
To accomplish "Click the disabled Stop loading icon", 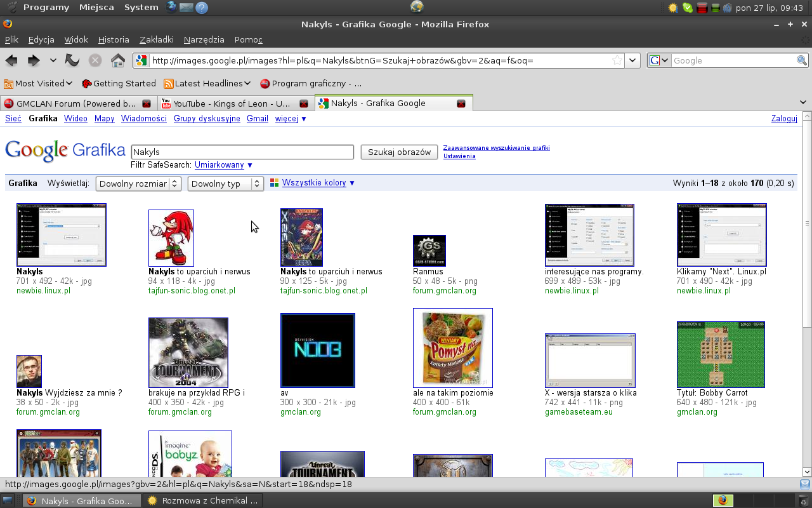I will click(95, 60).
